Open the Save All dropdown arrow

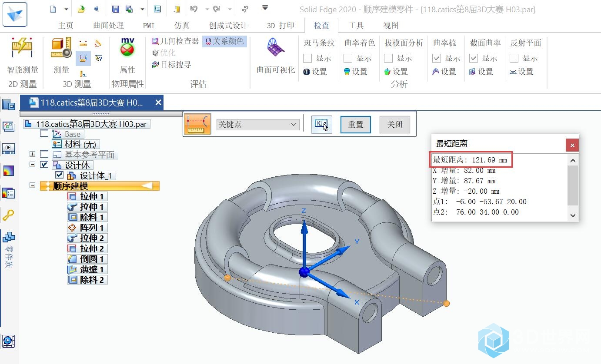point(142,9)
